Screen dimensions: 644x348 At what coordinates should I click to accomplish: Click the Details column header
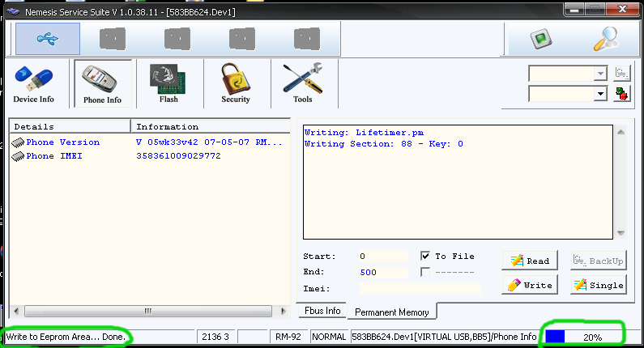pos(70,126)
